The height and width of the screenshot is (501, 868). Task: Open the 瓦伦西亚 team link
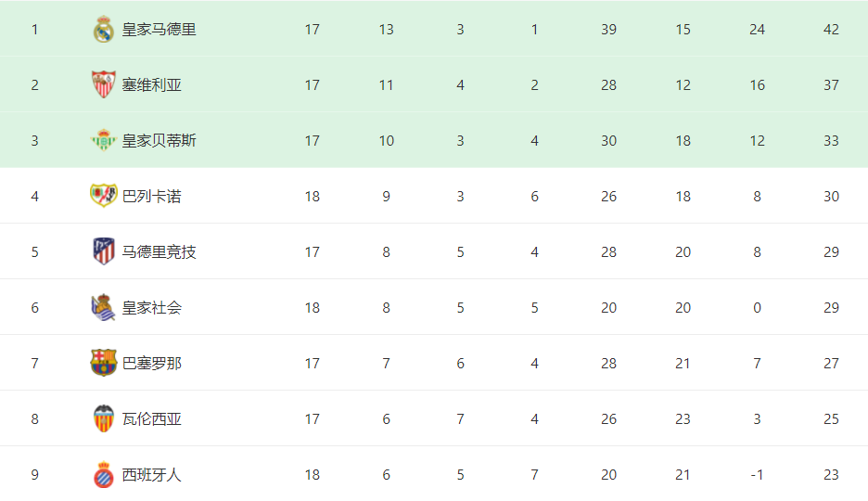pos(152,419)
